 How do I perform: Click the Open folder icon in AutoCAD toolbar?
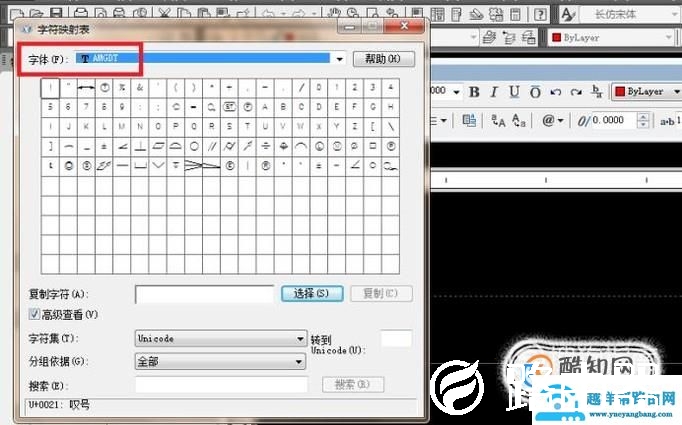tap(37, 13)
